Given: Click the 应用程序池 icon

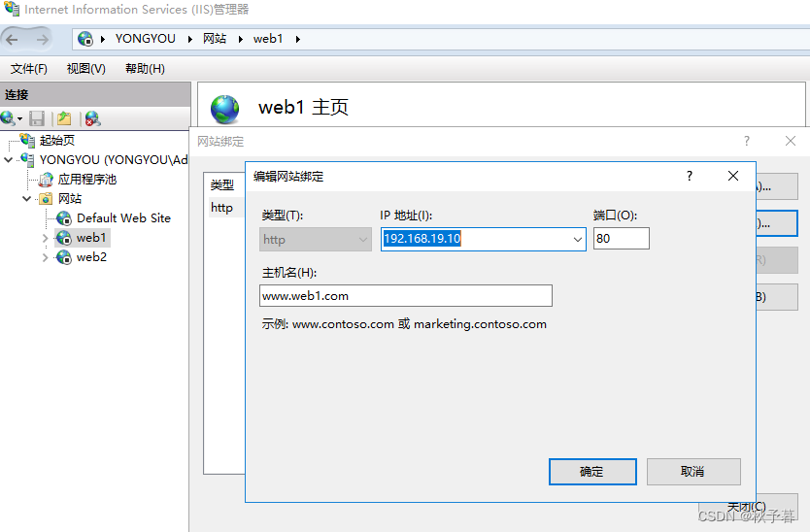Looking at the screenshot, I should [46, 180].
